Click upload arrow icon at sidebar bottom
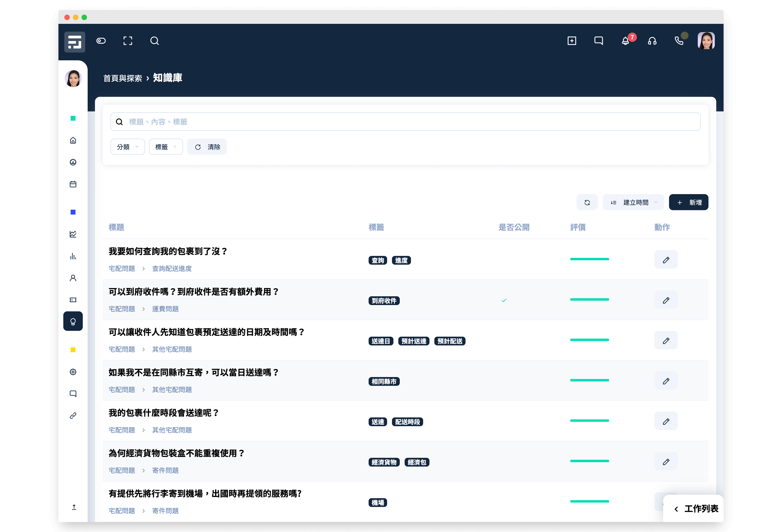 coord(74,507)
